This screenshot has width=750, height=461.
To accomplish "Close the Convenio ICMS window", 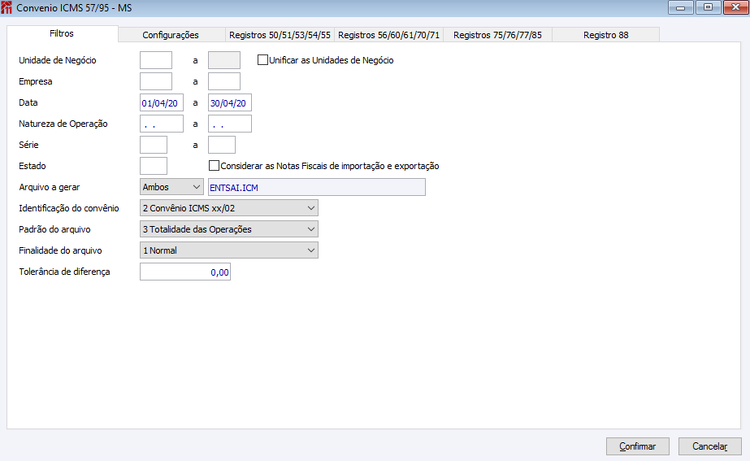I will click(x=736, y=7).
